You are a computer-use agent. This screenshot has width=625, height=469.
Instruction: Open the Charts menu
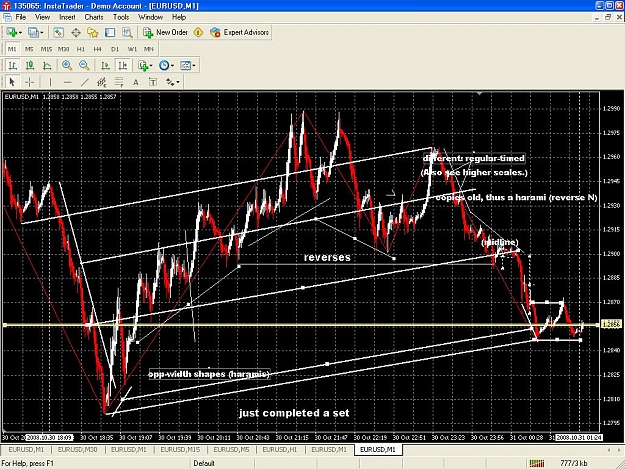coord(94,17)
